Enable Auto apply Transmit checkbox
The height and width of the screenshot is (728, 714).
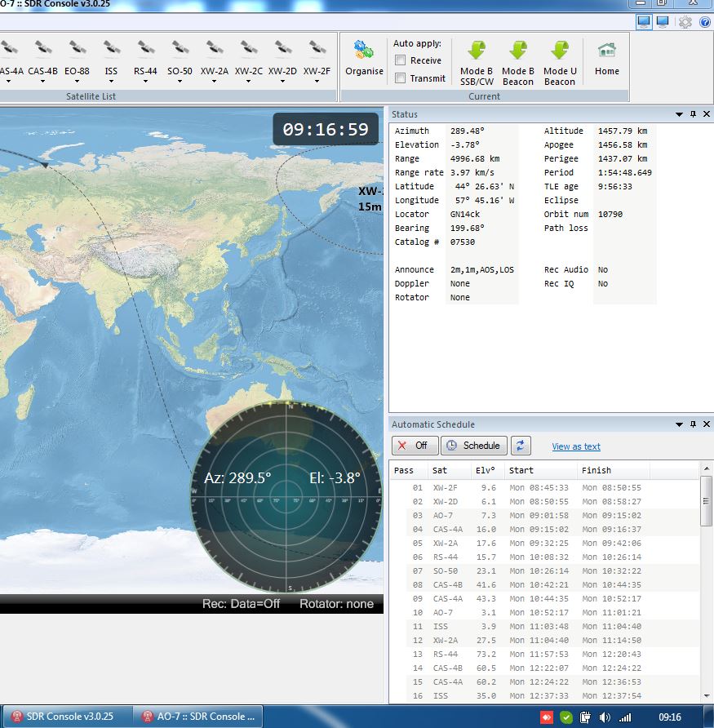pos(401,78)
